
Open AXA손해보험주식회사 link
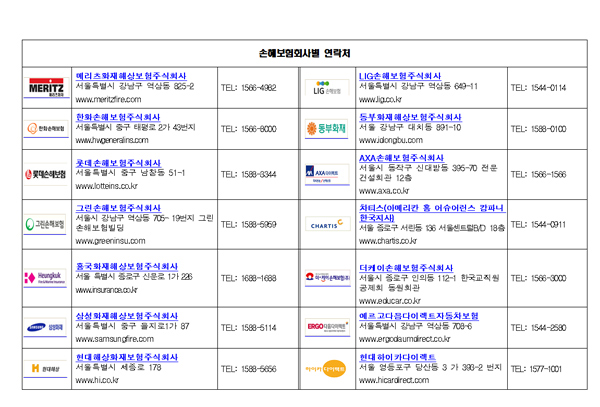click(401, 158)
